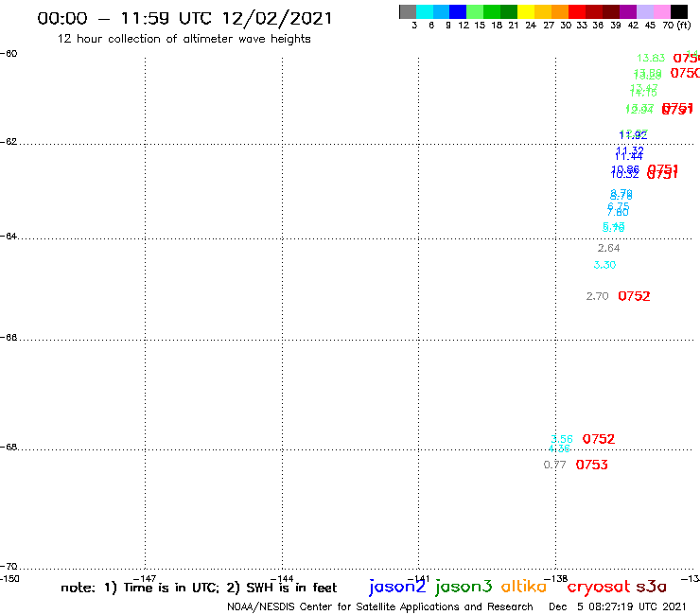
Task: Click the darkest green legend swatch
Action: tap(509, 11)
